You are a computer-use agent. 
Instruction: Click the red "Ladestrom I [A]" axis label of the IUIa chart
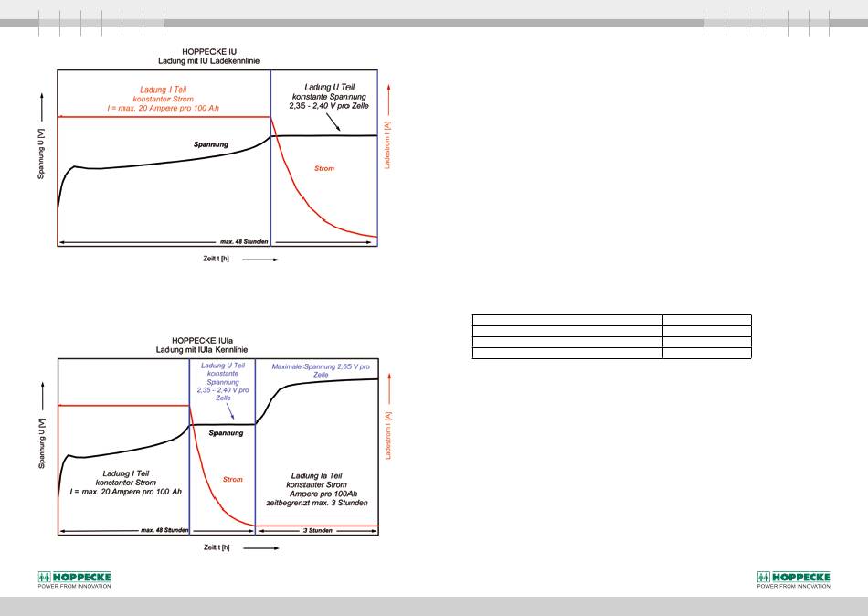pos(388,435)
